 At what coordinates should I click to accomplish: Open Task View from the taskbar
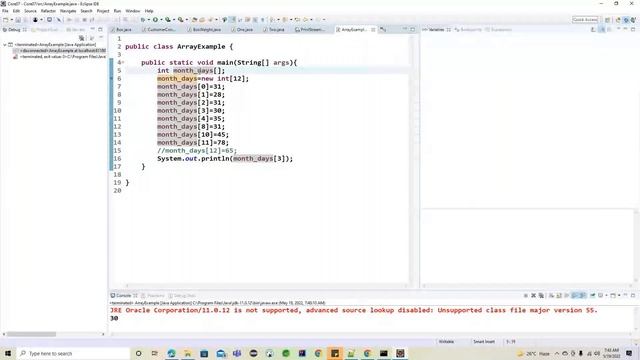155,353
